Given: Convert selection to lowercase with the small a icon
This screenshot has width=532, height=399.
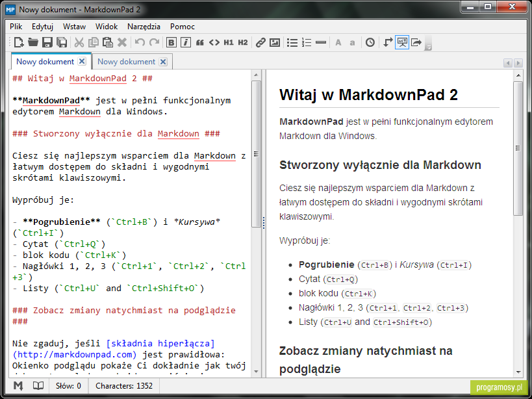Looking at the screenshot, I should [352, 43].
